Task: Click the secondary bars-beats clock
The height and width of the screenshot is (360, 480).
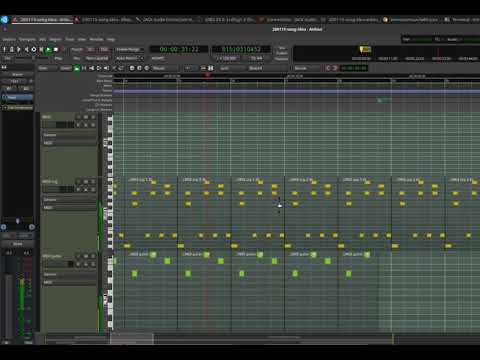Action: tap(241, 49)
